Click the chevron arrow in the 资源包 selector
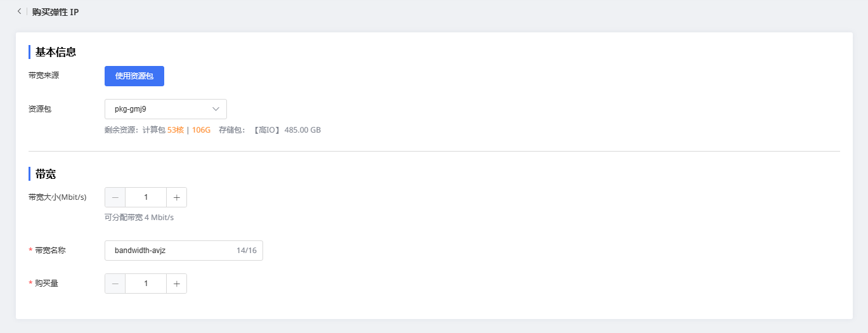This screenshot has height=333, width=868. (x=216, y=109)
